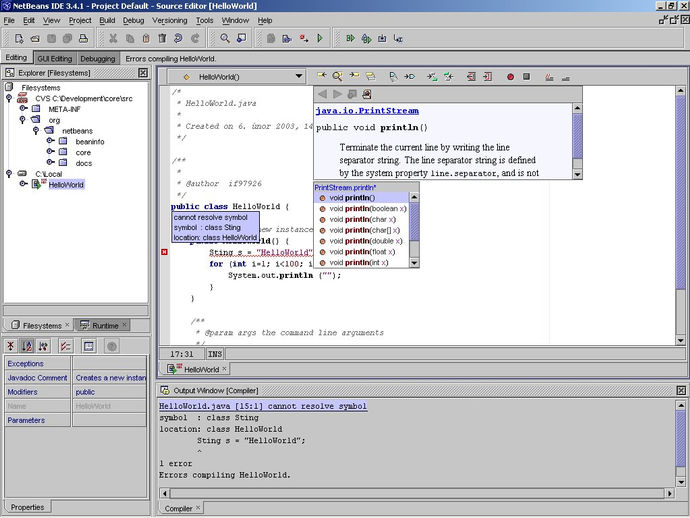Collapse the netbeans folder node
The height and width of the screenshot is (518, 690).
tap(36, 130)
